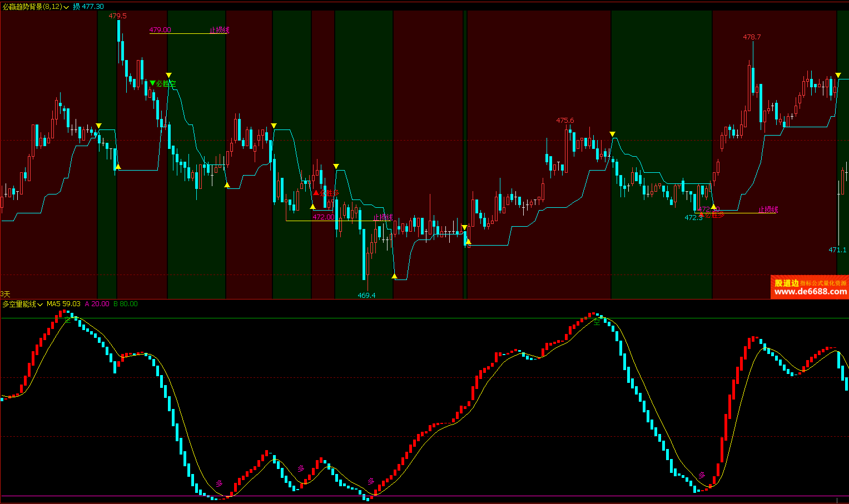The image size is (849, 504).
Task: Open the 多空量能线 indicator dropdown
Action: coord(41,305)
